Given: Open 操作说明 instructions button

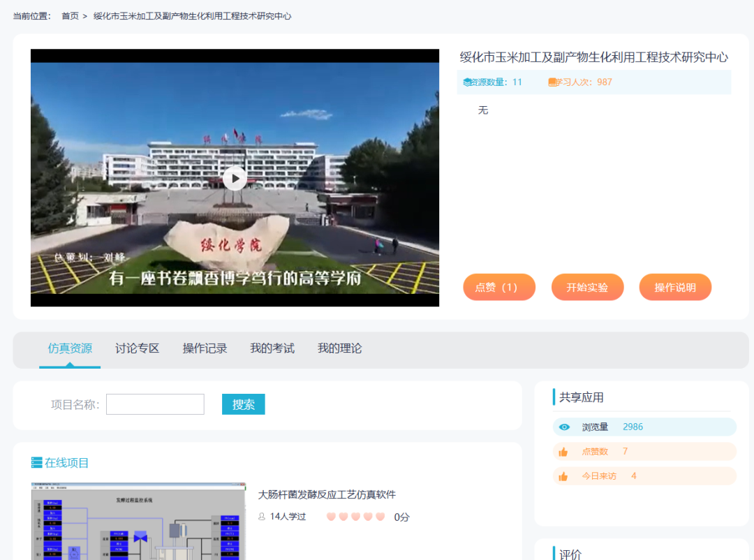Looking at the screenshot, I should (x=675, y=287).
